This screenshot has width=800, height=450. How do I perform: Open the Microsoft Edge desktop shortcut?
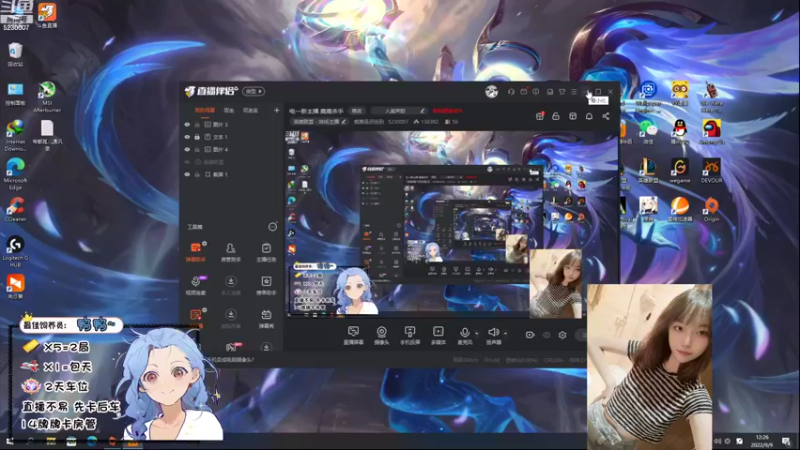[x=15, y=173]
